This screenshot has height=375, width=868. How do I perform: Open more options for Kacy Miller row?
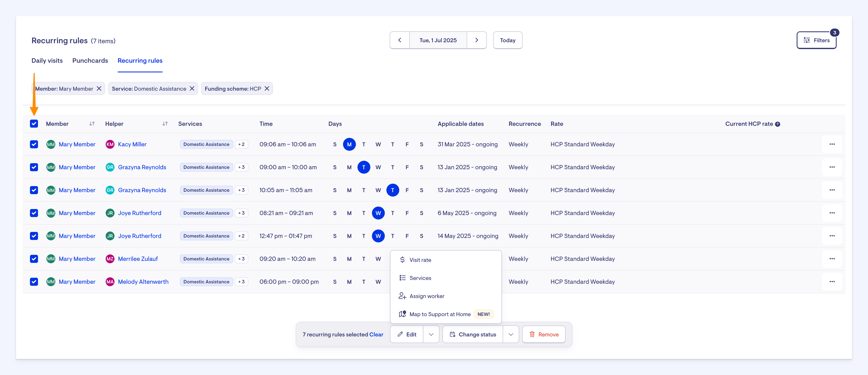[832, 144]
